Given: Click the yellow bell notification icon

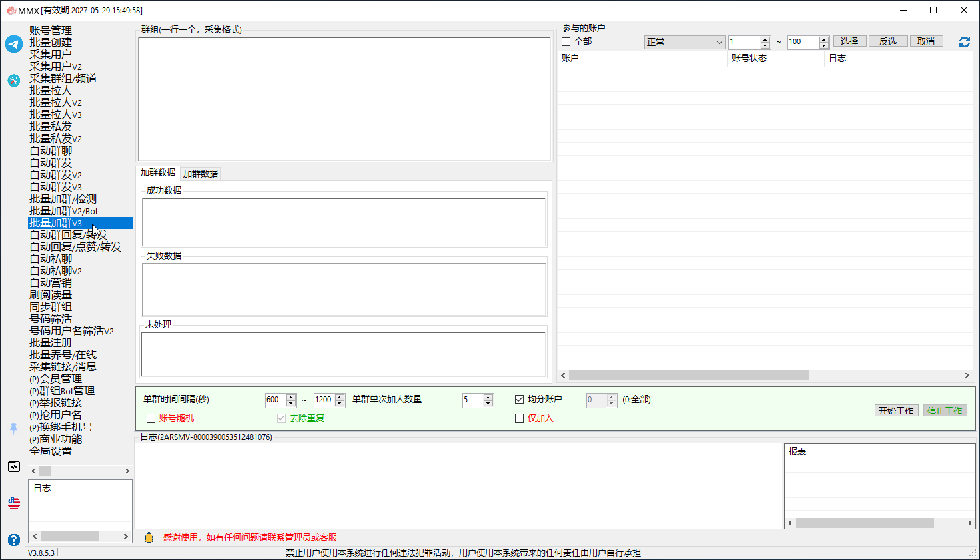Looking at the screenshot, I should [x=149, y=537].
